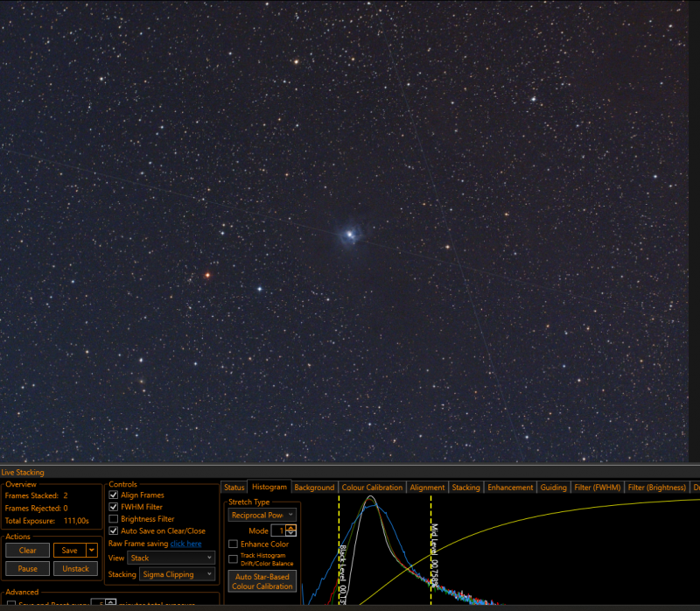Enable the Brightness Filter checkbox

coord(114,519)
